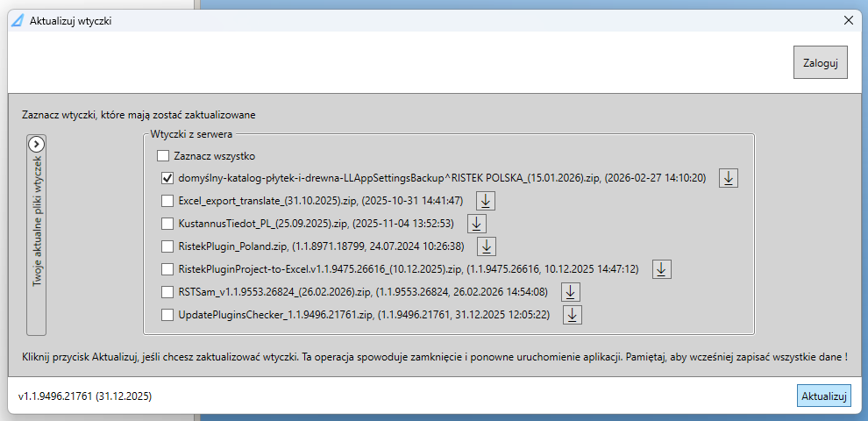
Task: Click download icon for KustannusTiedot_PL zip
Action: click(x=476, y=224)
